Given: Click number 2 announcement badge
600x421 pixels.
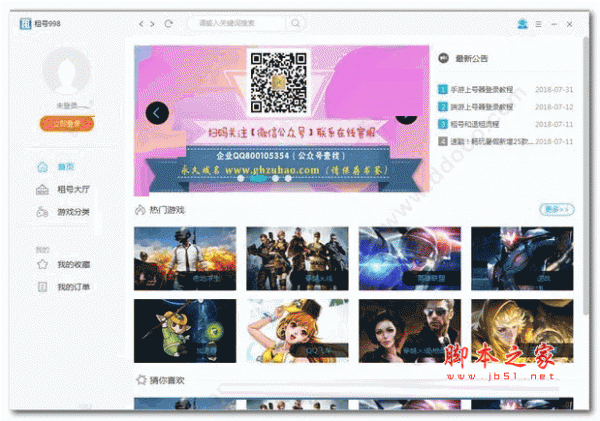Looking at the screenshot, I should 442,107.
